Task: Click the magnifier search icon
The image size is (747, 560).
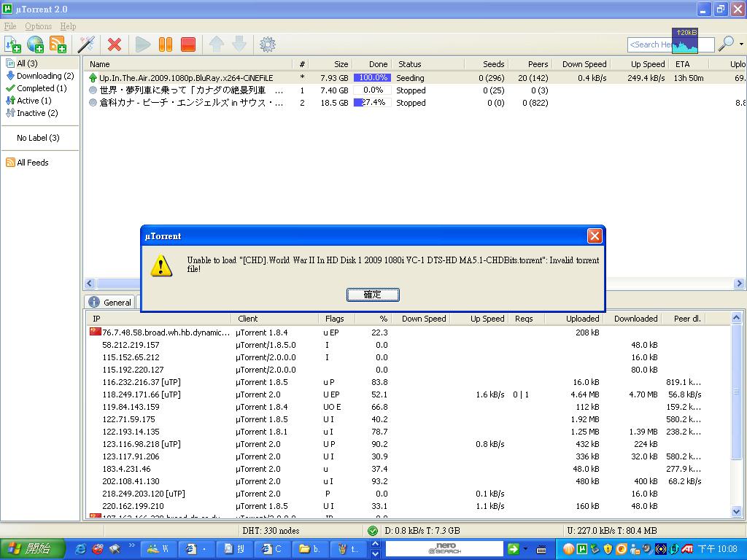Action: [726, 44]
